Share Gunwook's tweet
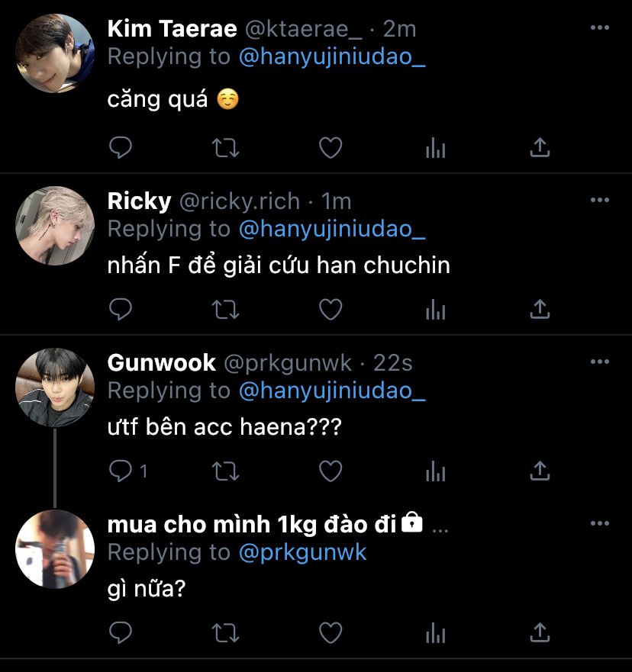Viewport: 632px width, 672px height. point(540,471)
